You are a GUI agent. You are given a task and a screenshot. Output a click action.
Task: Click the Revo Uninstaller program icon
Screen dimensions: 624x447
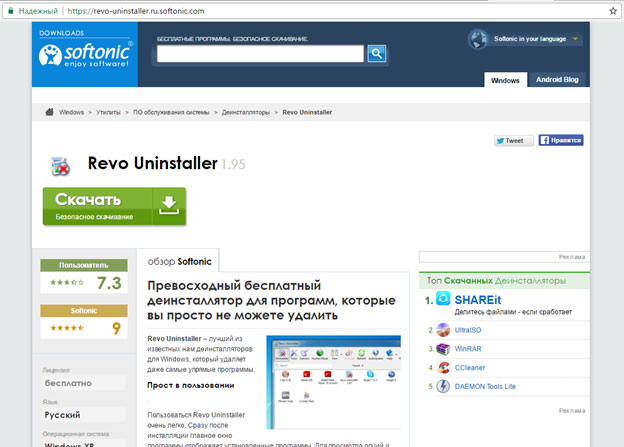pos(60,166)
